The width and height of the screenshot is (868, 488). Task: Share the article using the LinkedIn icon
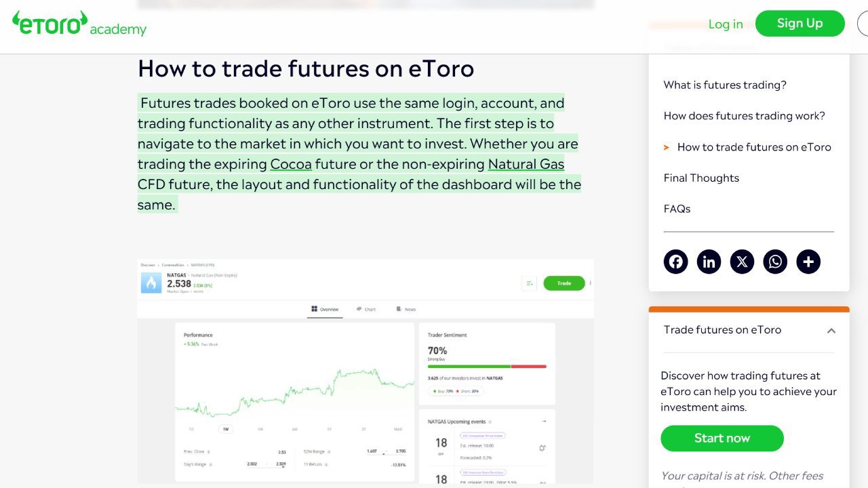tap(709, 261)
